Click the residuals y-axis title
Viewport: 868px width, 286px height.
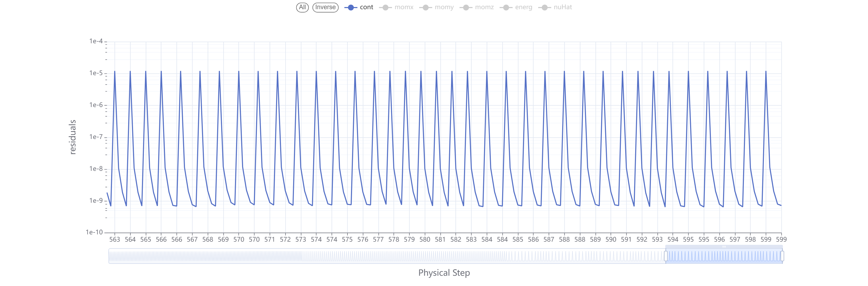tap(72, 137)
